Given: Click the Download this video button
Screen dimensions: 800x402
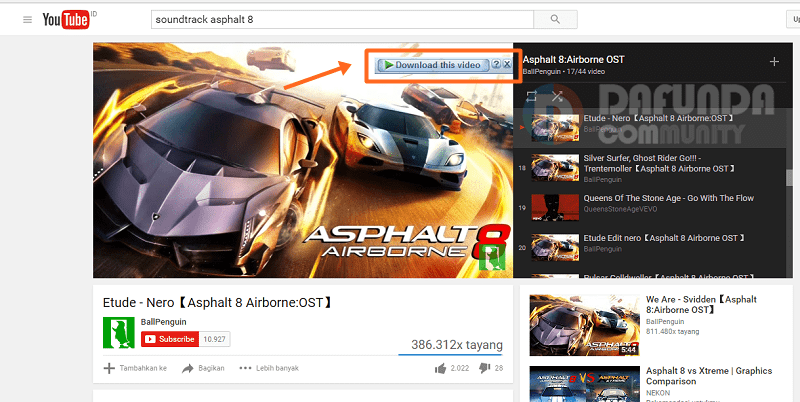Looking at the screenshot, I should click(x=432, y=65).
